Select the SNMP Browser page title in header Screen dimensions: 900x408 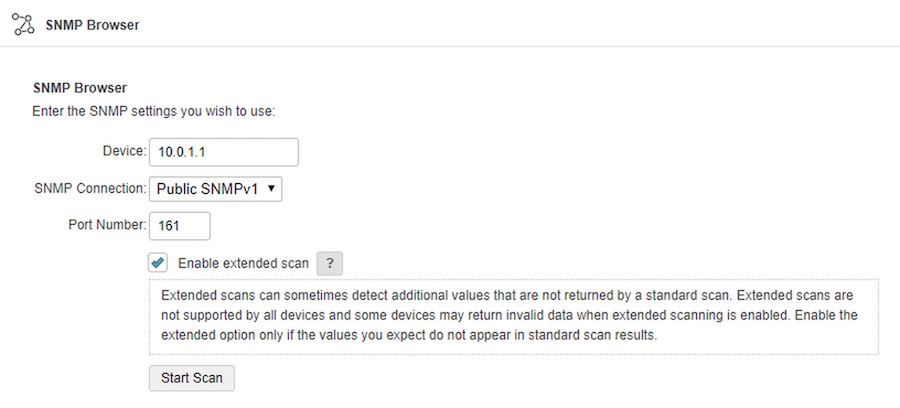(92, 25)
